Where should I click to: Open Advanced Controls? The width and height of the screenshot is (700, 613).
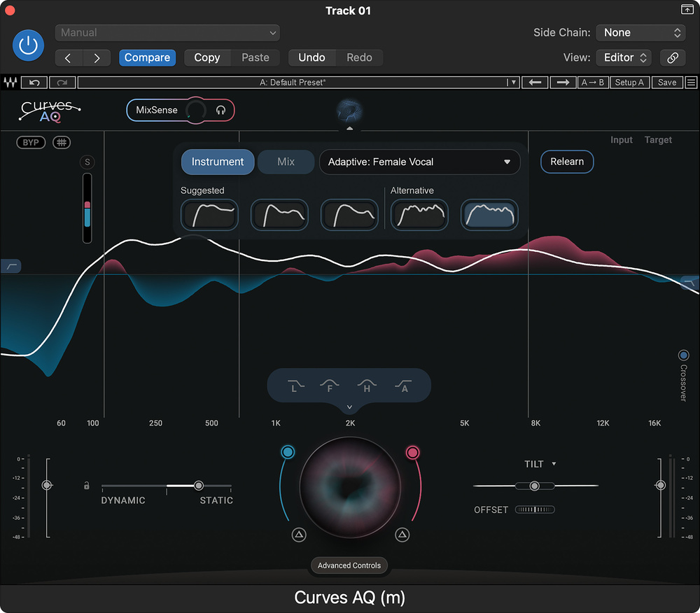(349, 565)
